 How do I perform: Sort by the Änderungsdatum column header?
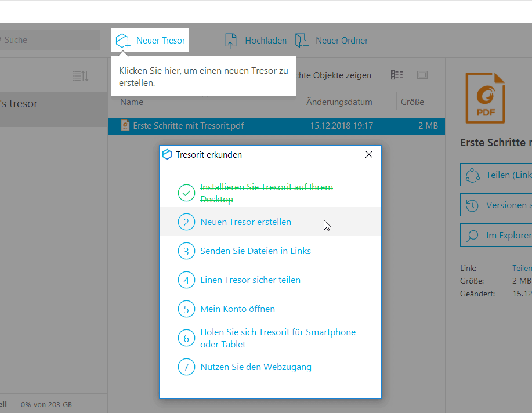(x=339, y=102)
